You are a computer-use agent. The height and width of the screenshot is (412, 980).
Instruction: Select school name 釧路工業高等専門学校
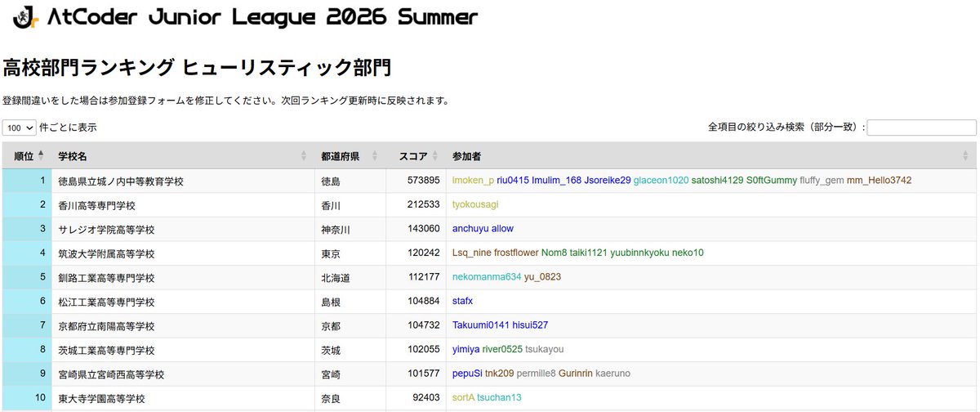[106, 278]
